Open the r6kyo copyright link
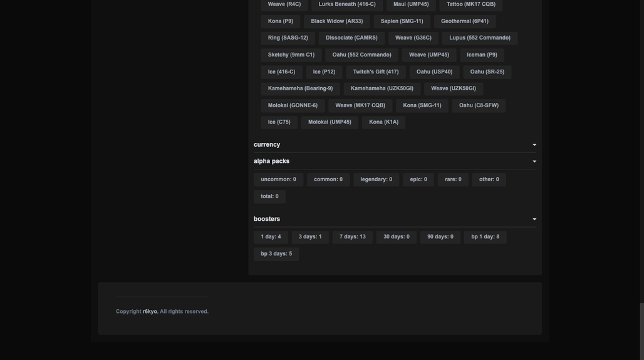644x360 pixels. 150,312
